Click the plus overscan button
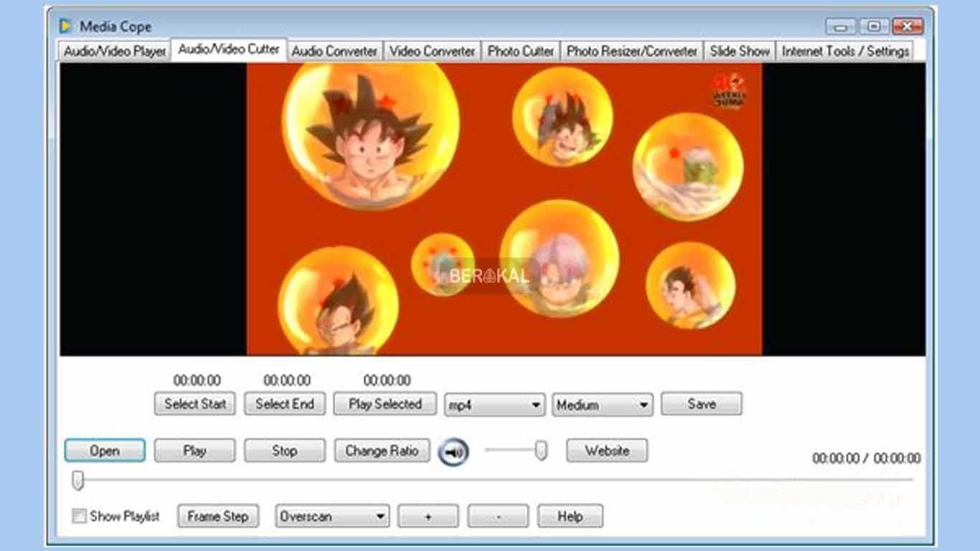The image size is (980, 551). click(428, 517)
